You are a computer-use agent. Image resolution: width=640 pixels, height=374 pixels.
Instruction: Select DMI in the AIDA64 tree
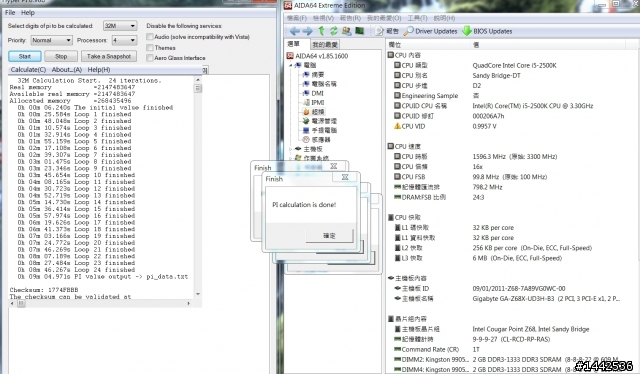(313, 94)
